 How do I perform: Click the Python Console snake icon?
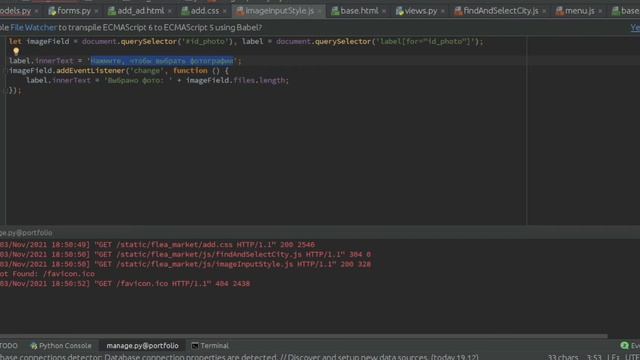[34, 346]
